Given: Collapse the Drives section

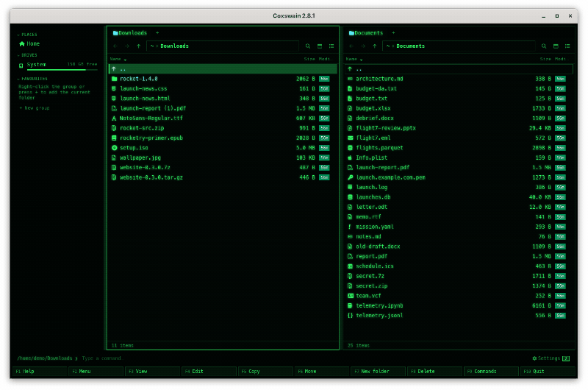Looking at the screenshot, I should pos(18,55).
